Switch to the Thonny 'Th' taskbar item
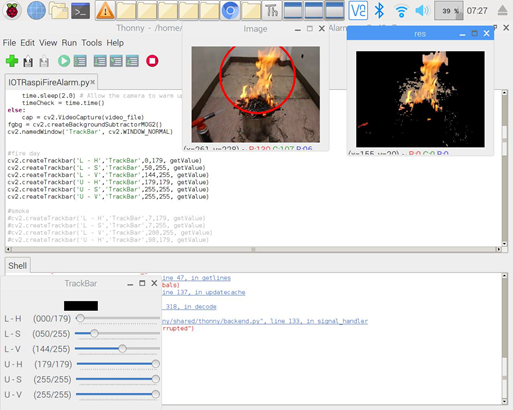Viewport: 513px width, 410px height. 272,11
